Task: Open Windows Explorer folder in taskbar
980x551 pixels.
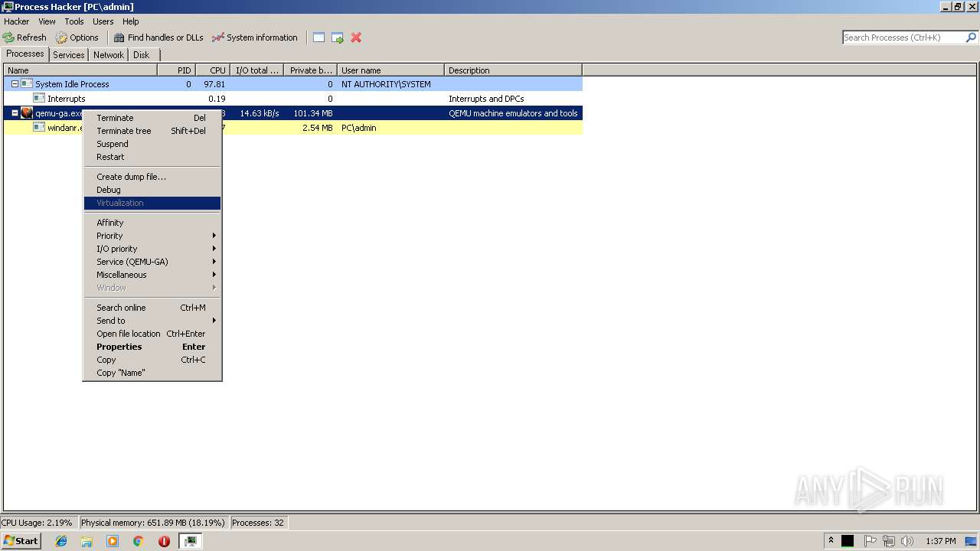Action: (87, 541)
